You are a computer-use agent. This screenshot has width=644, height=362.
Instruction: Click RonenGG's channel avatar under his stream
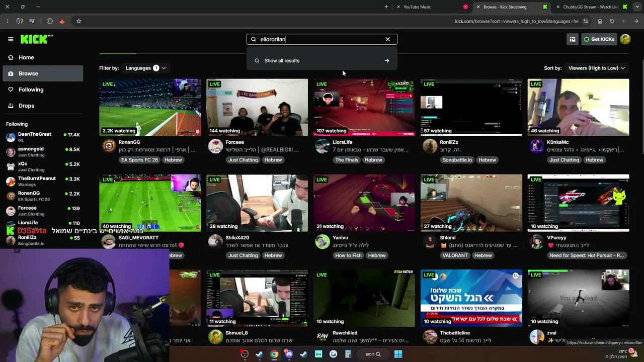click(109, 146)
